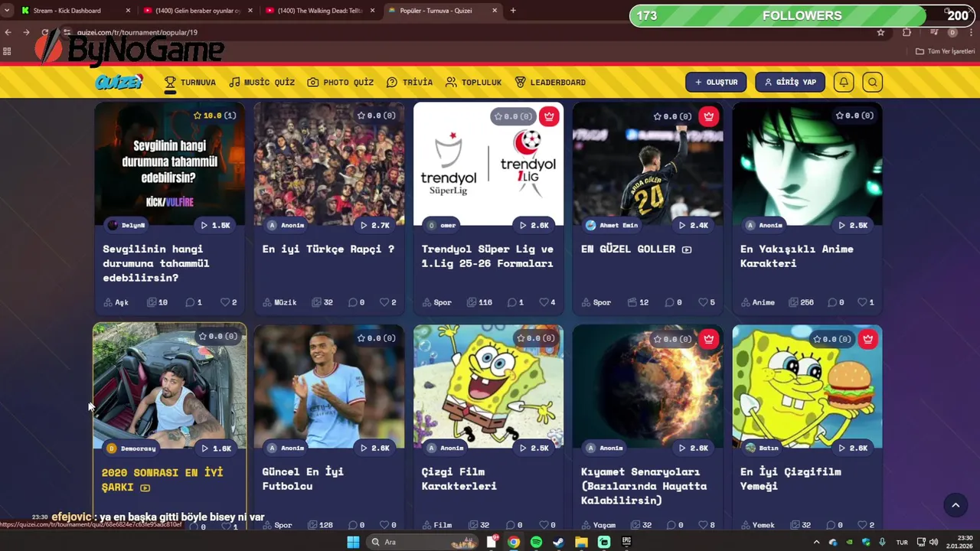Click crown icon on Kıyamet Senaryoları card
Screen dimensions: 980x551
point(708,339)
